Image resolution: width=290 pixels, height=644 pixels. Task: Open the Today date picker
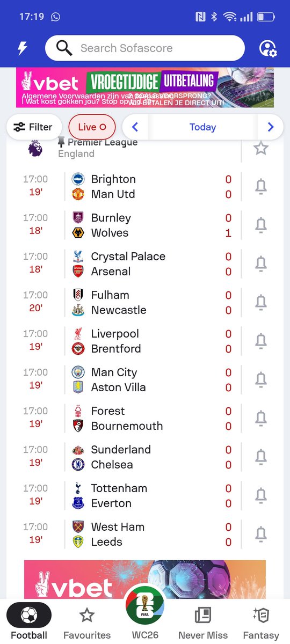coord(202,127)
